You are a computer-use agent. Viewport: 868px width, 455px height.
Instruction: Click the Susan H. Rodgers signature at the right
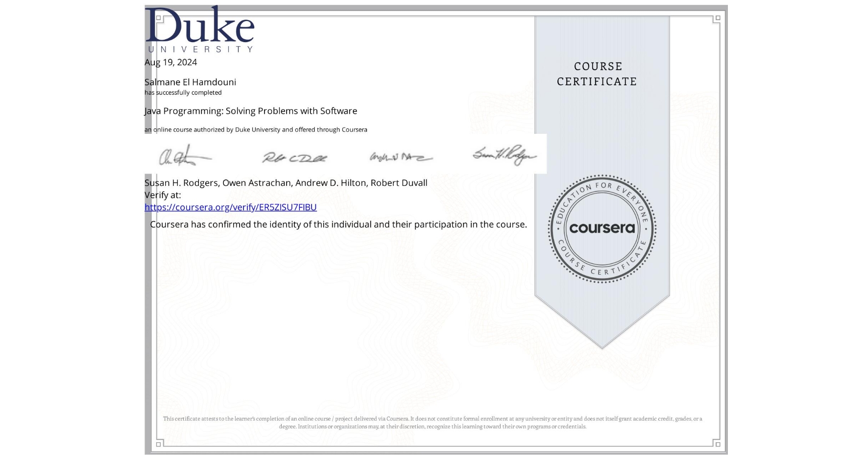coord(505,155)
